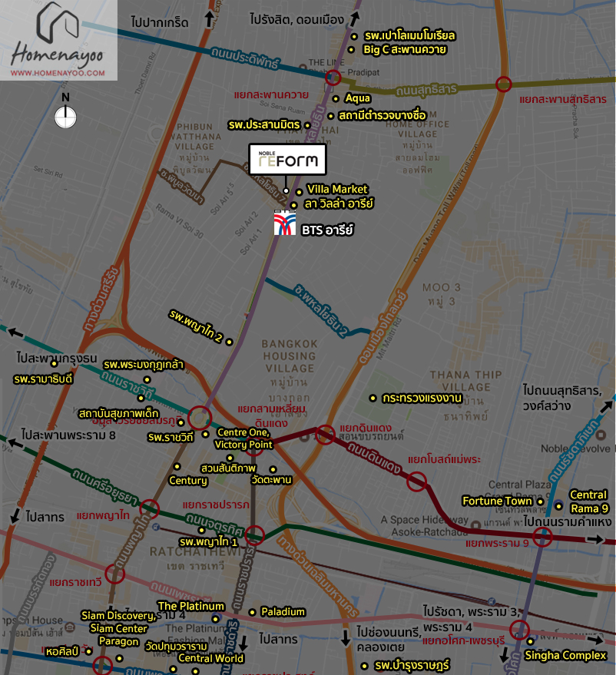Click the แยกดินแดง intersection circle

(325, 435)
